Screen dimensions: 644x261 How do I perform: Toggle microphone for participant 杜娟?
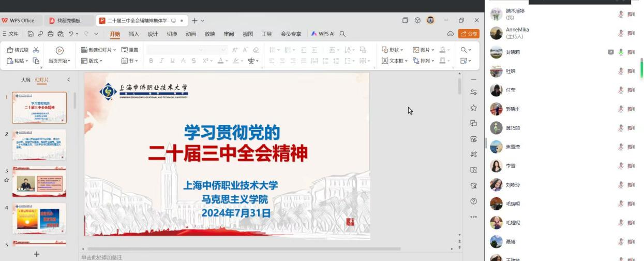621,71
